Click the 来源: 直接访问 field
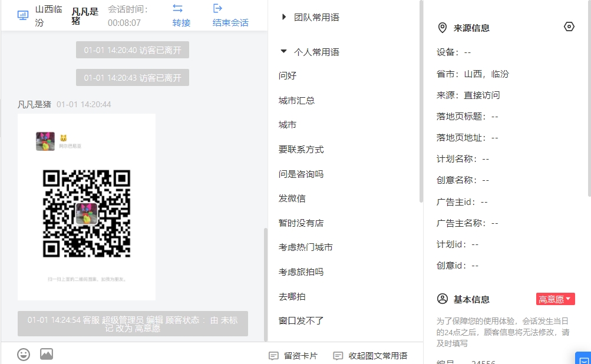 click(468, 95)
